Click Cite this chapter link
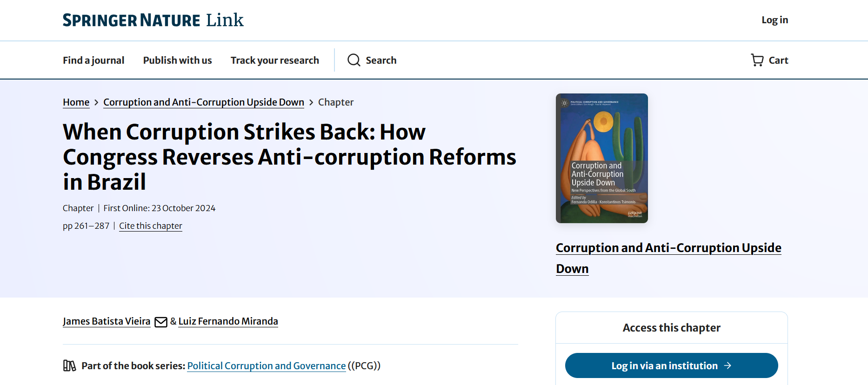The image size is (868, 385). coord(150,226)
